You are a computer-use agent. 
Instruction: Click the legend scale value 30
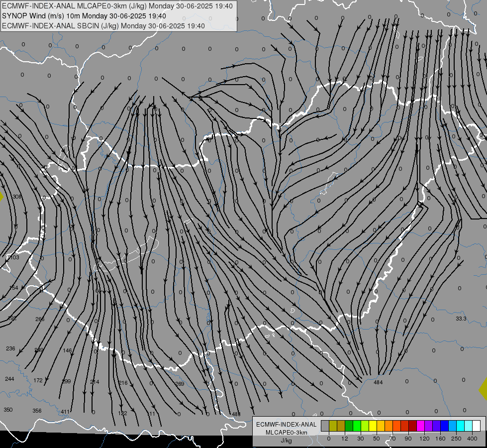[x=361, y=439]
